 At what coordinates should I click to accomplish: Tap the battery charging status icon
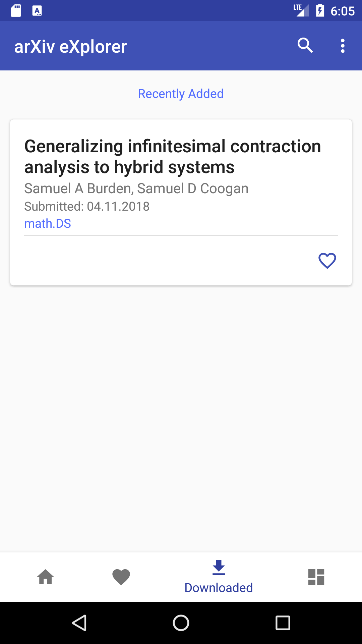tap(320, 11)
